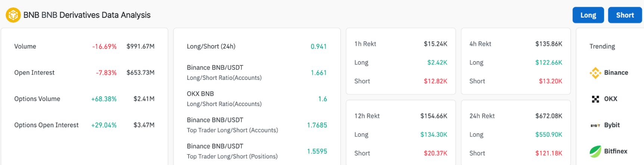Image resolution: width=644 pixels, height=165 pixels.
Task: Click the OKX BNB Long/Short Ratio row
Action: (257, 99)
